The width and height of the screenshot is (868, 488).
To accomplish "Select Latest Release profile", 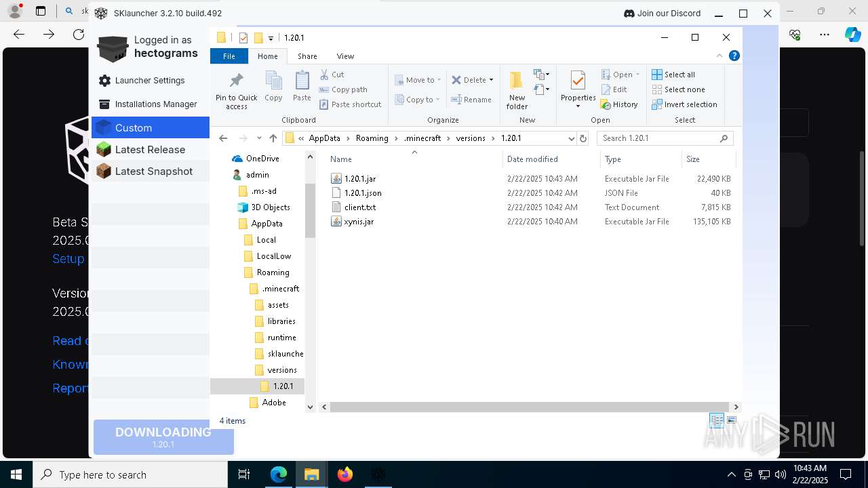I will (x=150, y=150).
